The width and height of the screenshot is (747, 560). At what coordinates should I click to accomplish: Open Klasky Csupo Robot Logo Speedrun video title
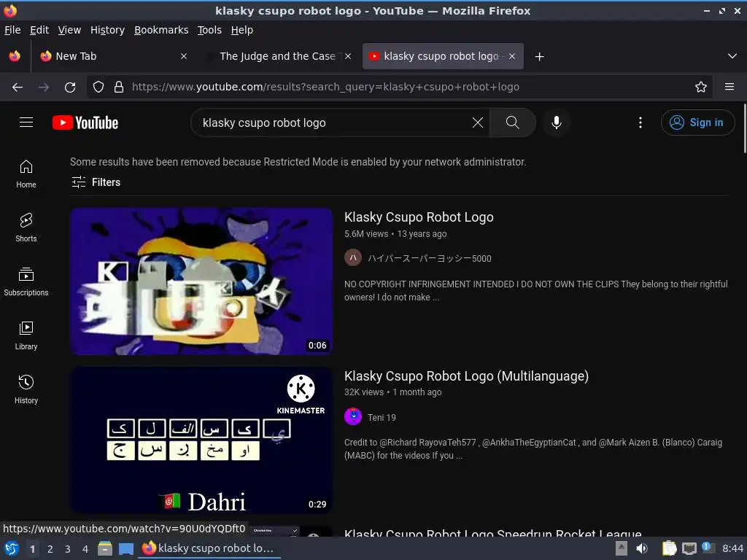coord(492,533)
